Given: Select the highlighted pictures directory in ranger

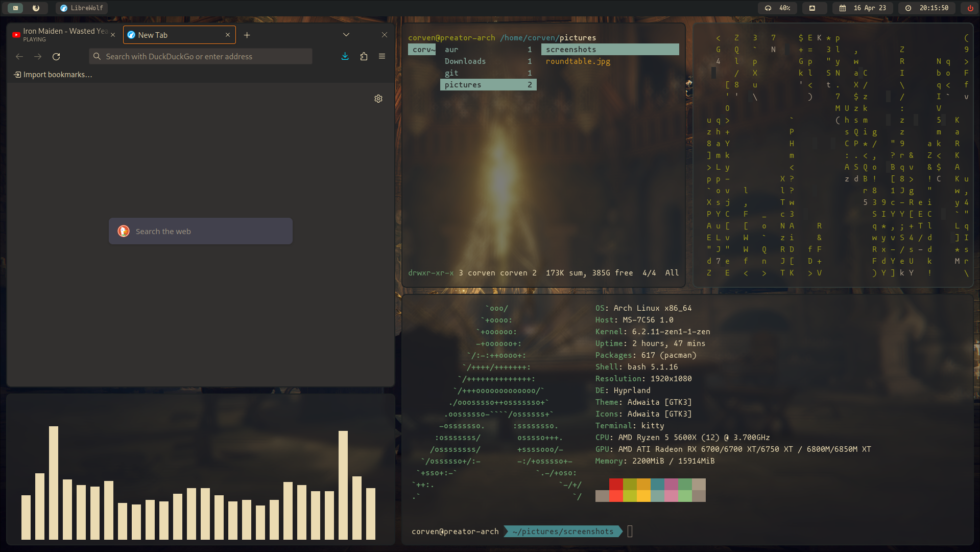Looking at the screenshot, I should click(x=488, y=85).
